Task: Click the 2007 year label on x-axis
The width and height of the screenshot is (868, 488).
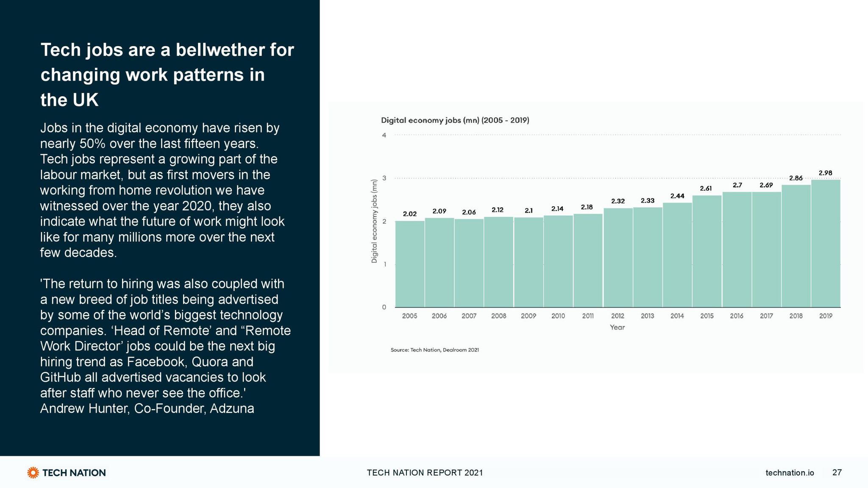Action: tap(469, 316)
